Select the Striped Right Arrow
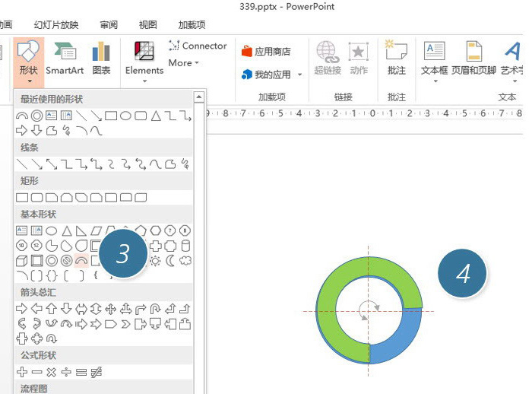 81,324
